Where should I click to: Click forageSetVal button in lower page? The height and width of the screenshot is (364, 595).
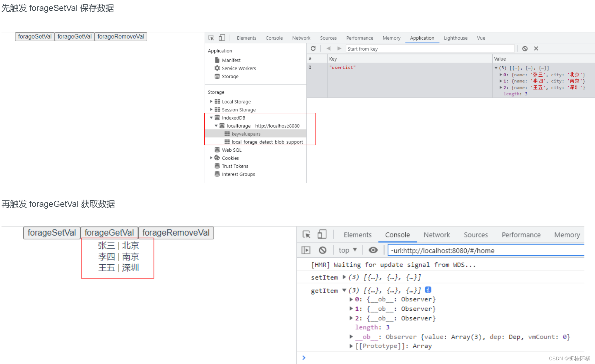pyautogui.click(x=52, y=233)
